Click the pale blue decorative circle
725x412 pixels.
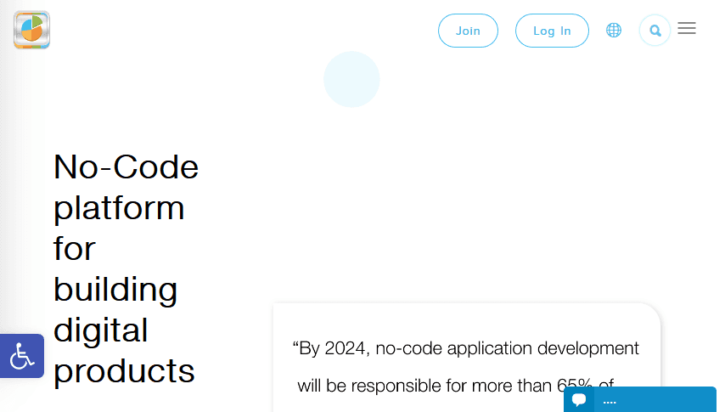pyautogui.click(x=352, y=79)
